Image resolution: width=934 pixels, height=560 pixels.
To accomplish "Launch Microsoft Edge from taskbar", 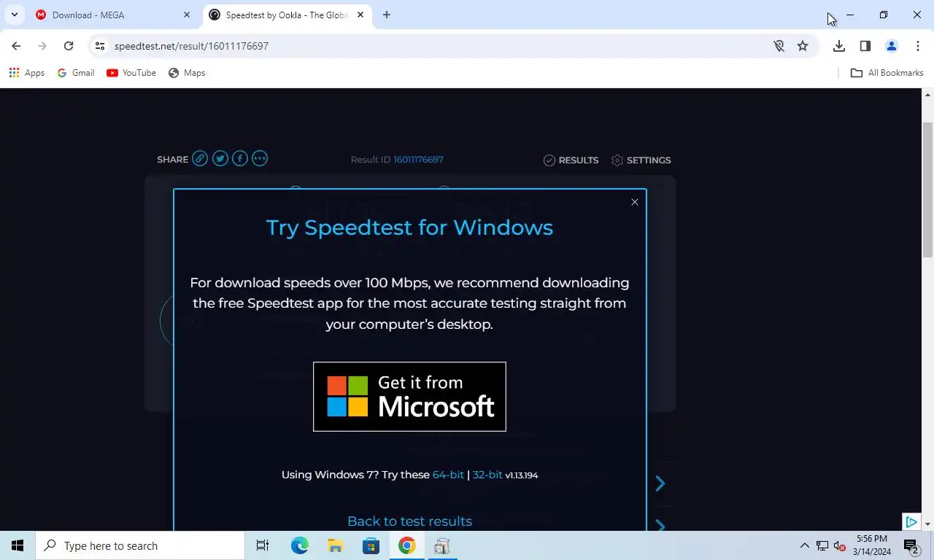I will [x=300, y=545].
